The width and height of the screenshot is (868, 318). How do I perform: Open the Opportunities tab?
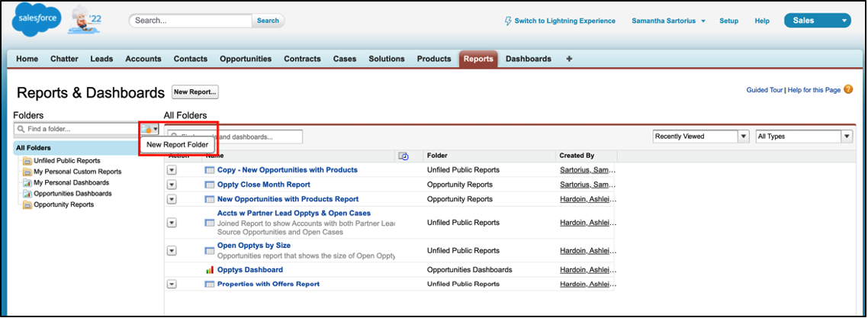tap(246, 59)
